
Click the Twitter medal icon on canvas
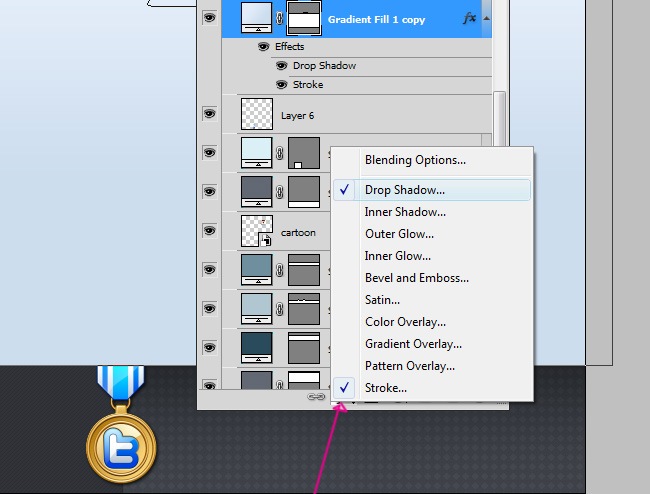click(121, 424)
